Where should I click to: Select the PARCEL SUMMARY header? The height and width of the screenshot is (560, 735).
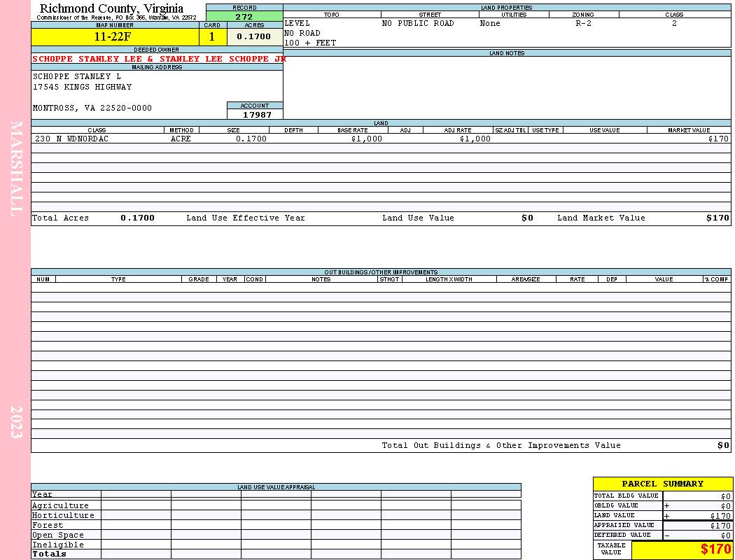click(x=662, y=484)
